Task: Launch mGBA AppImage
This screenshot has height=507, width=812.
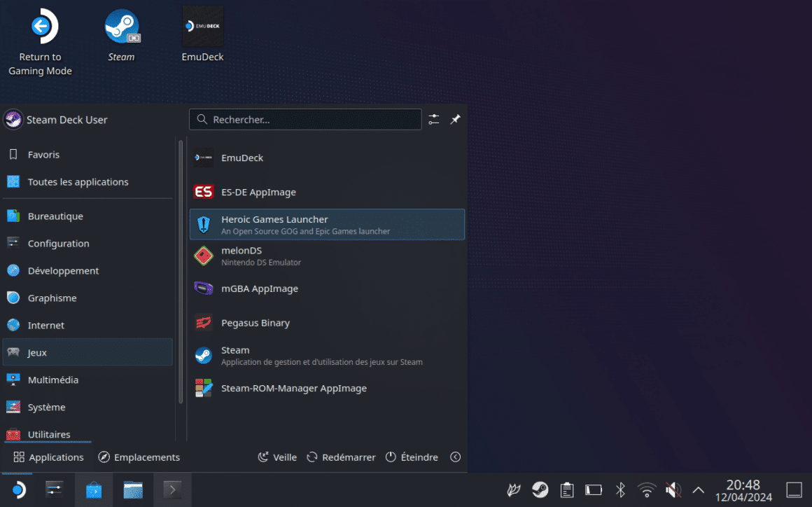Action: (328, 289)
